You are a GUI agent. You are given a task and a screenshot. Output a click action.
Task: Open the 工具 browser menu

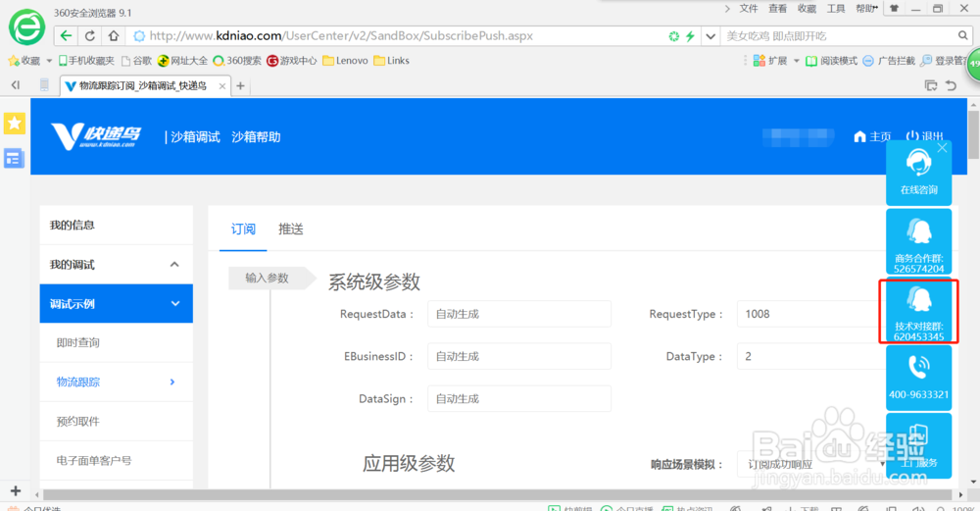click(836, 9)
